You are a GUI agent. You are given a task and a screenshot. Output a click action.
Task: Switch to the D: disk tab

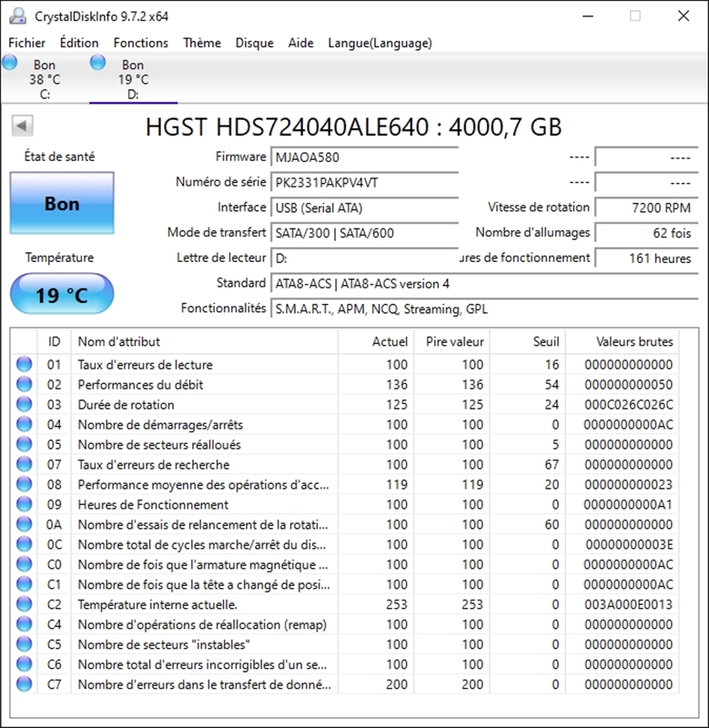pos(133,79)
